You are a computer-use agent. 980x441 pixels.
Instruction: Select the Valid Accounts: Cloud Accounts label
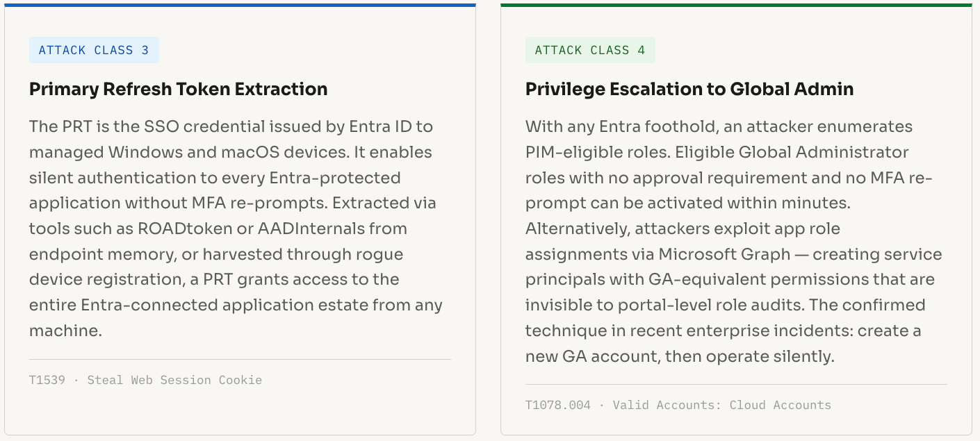(721, 405)
